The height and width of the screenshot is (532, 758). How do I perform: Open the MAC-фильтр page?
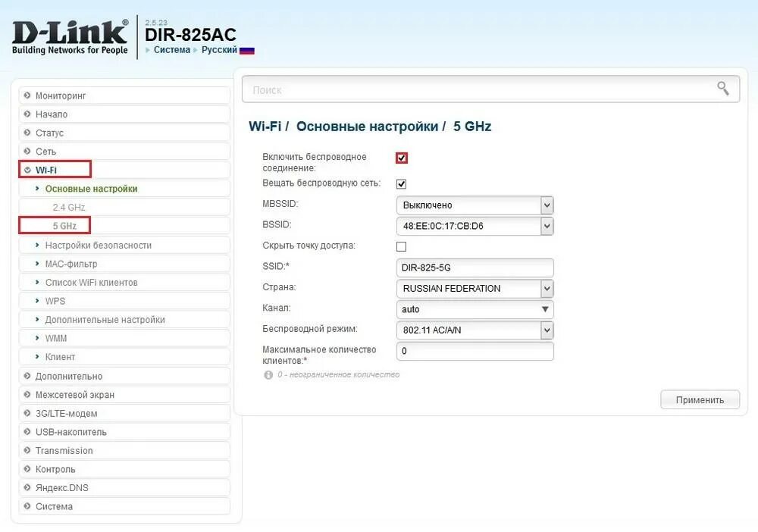(124, 264)
